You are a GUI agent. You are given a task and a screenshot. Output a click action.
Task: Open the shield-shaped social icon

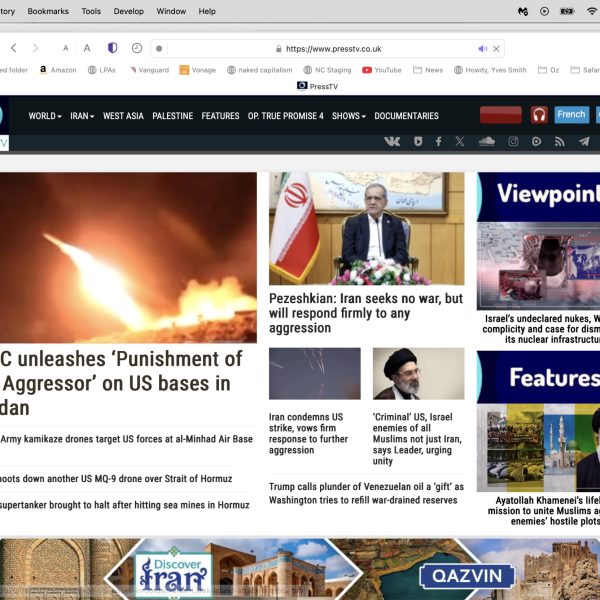coord(418,142)
